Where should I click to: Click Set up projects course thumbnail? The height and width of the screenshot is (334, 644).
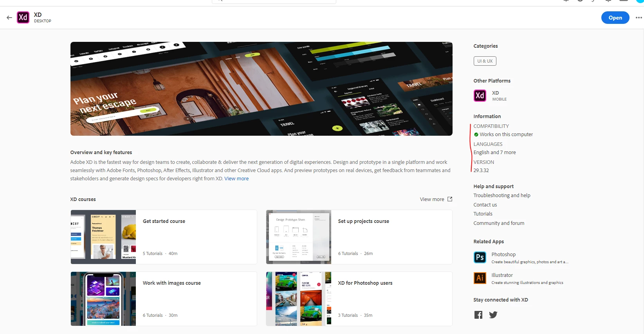pos(299,237)
